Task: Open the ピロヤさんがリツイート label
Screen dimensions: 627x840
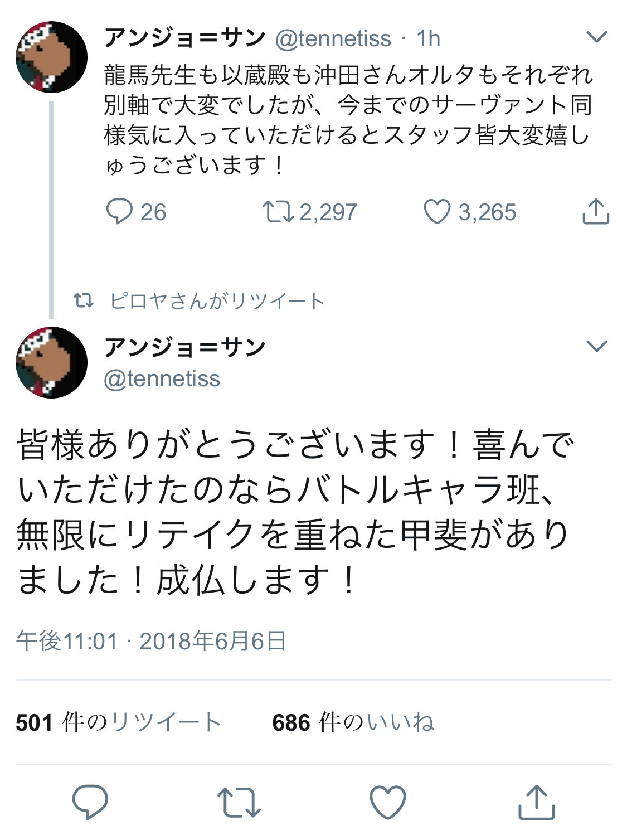Action: pos(216,302)
